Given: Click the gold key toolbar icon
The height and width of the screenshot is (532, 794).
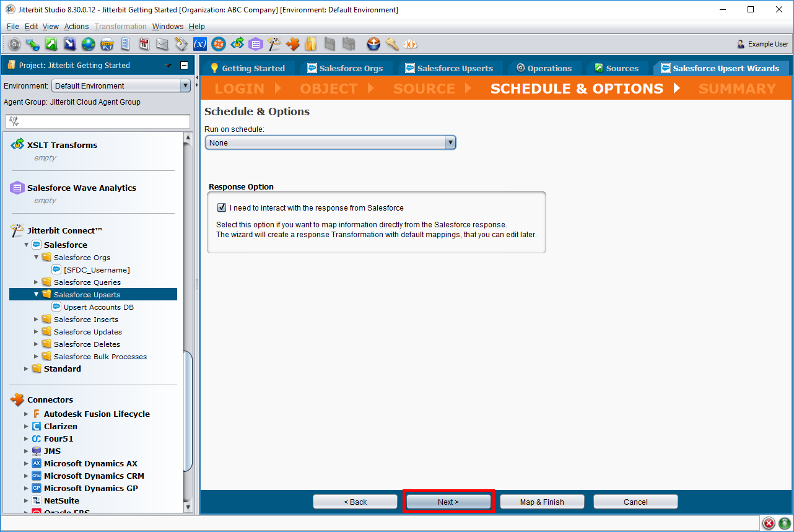Looking at the screenshot, I should (392, 44).
